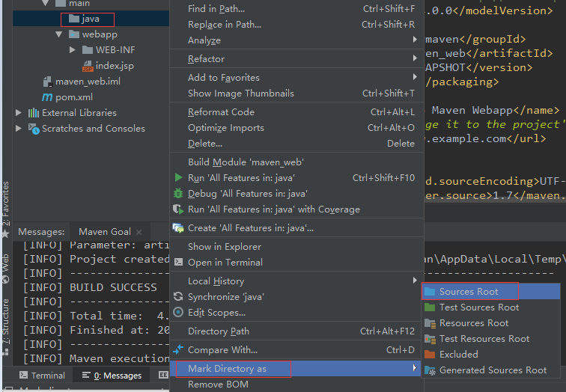Viewport: 566px width, 392px height.
Task: Select the maven_web.iml file
Action: (x=87, y=82)
